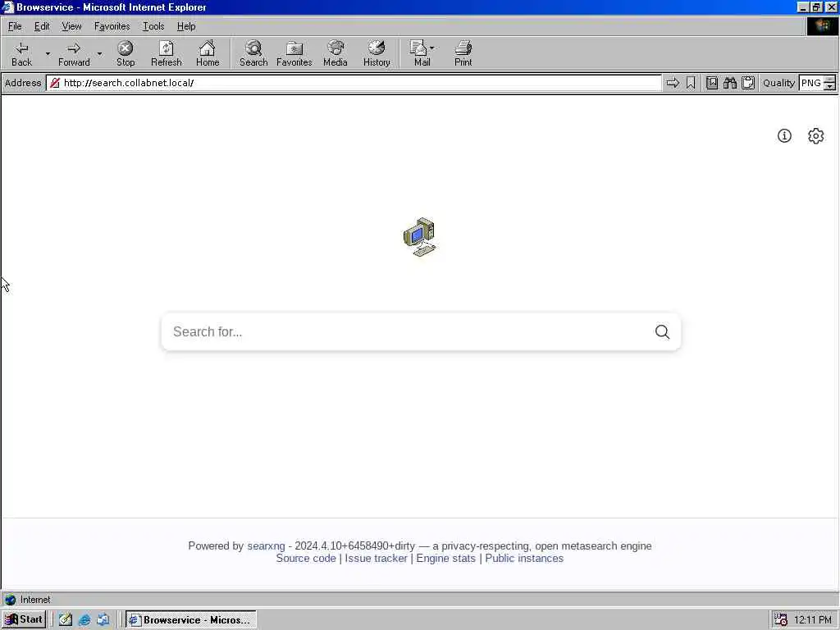Click the page icon in address bar

point(55,83)
